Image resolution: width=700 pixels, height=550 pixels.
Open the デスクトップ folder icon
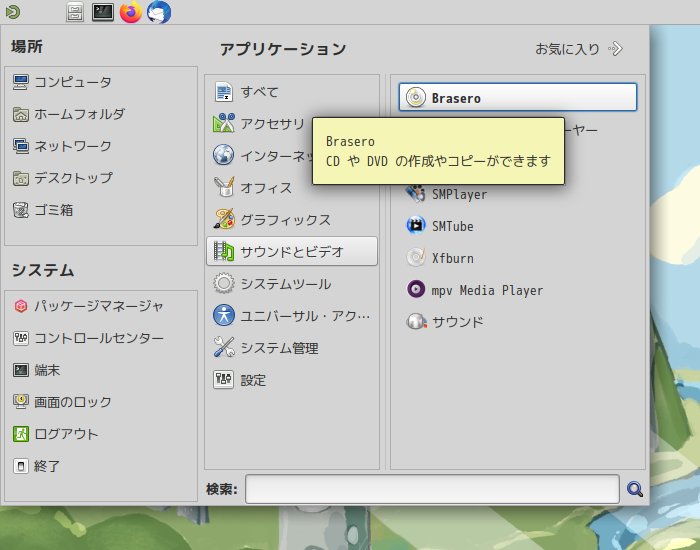click(21, 178)
